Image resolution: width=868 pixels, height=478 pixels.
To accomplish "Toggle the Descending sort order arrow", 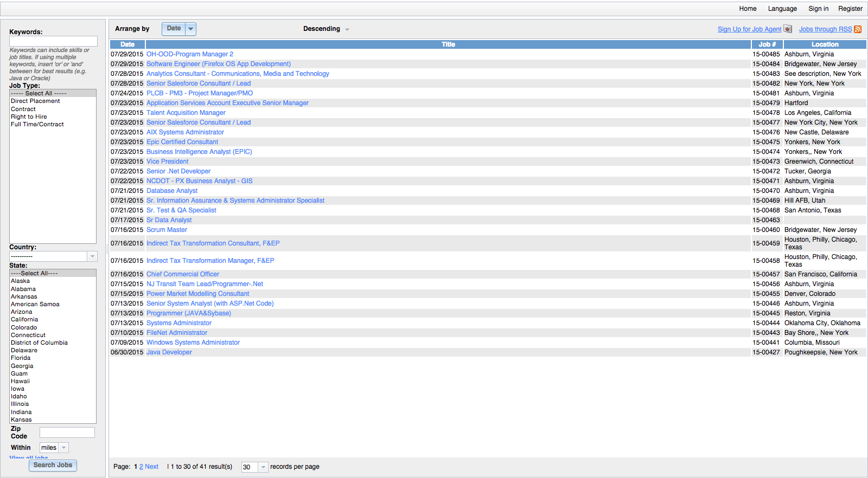I will [347, 30].
